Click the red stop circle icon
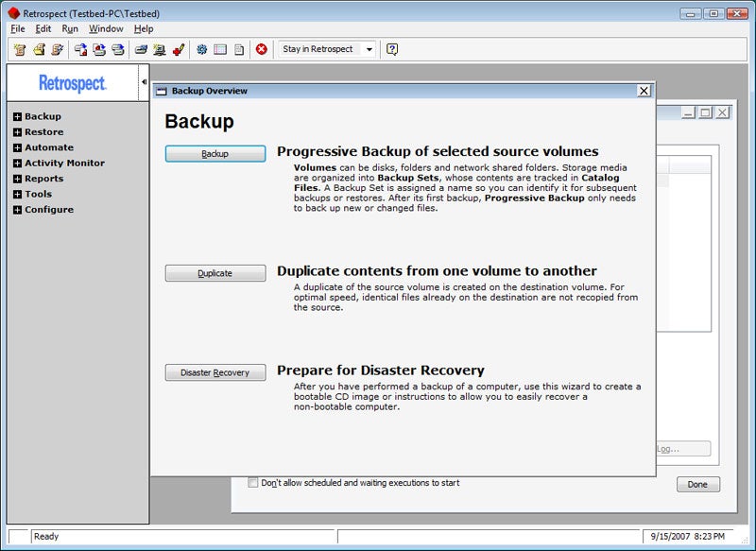 pyautogui.click(x=262, y=49)
